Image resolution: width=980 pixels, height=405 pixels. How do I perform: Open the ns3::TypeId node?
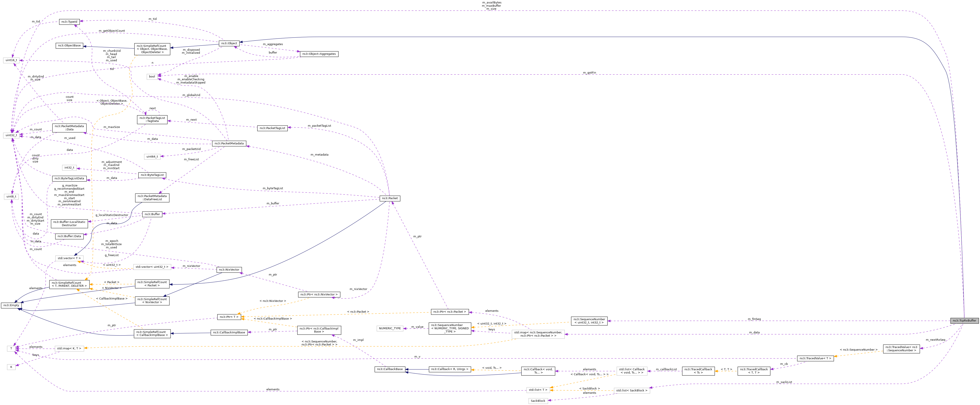pos(69,22)
